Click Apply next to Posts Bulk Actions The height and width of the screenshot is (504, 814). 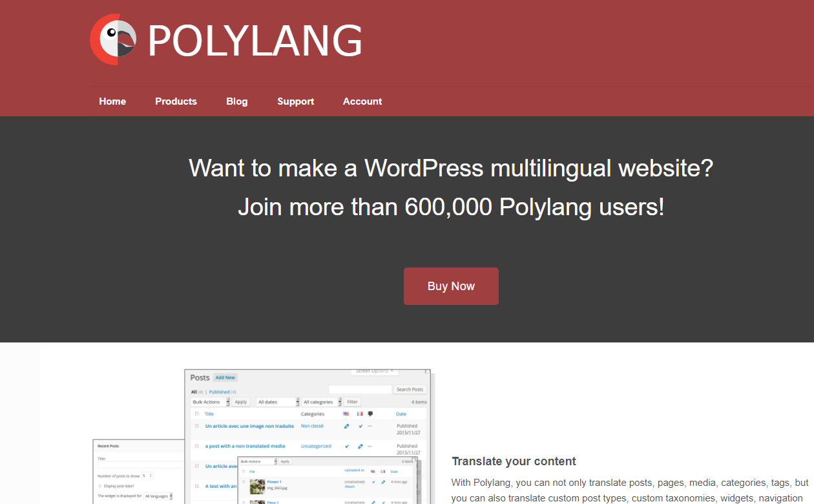coord(241,402)
